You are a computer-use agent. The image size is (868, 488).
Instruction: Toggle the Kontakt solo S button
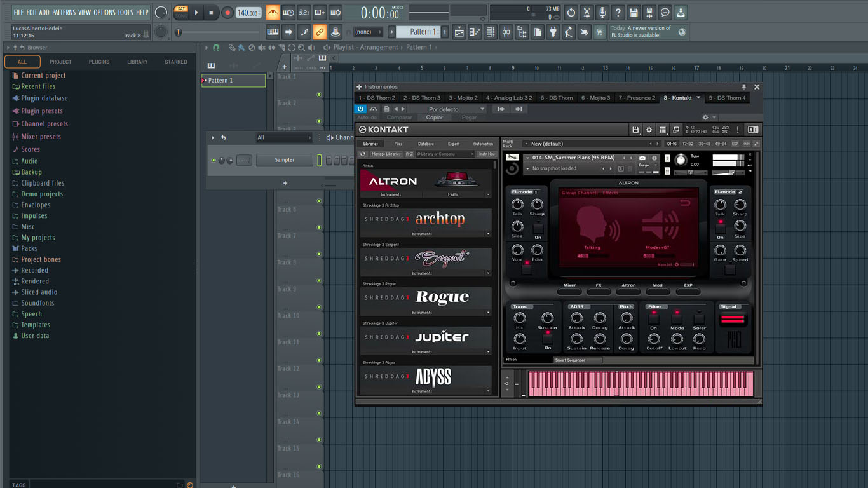(667, 158)
